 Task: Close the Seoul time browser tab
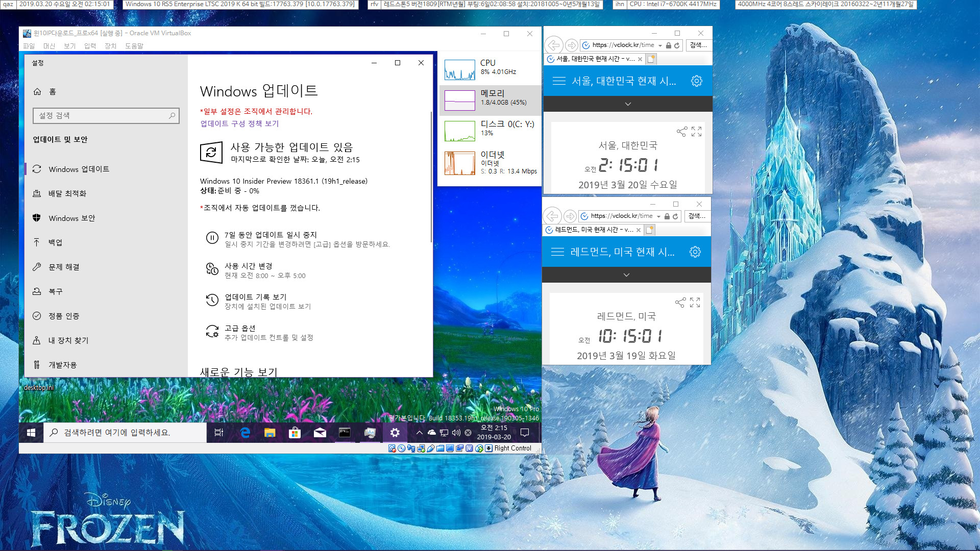[x=640, y=59]
